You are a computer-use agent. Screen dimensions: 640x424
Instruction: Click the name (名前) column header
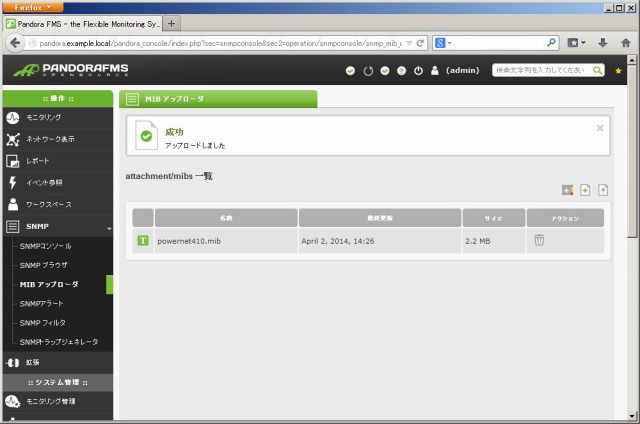pos(226,218)
